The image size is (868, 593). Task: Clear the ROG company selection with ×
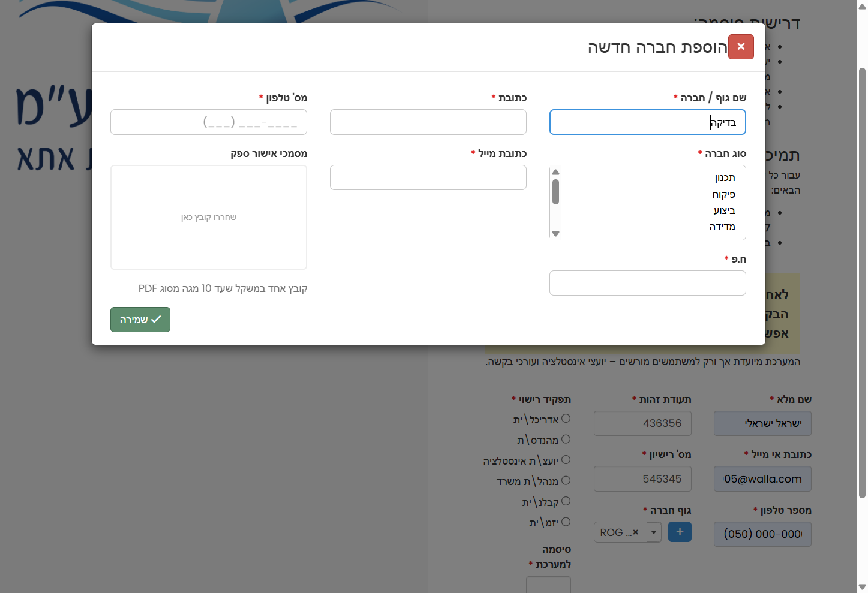coord(636,532)
